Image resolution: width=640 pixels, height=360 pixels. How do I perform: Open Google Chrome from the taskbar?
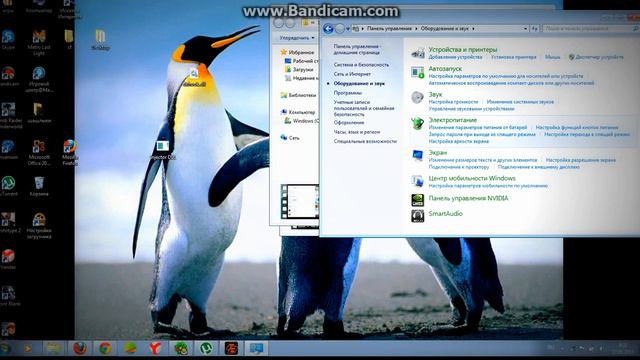point(105,348)
